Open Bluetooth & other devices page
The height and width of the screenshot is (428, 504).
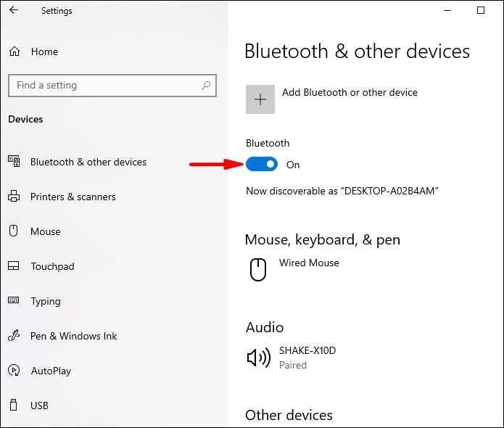click(88, 162)
